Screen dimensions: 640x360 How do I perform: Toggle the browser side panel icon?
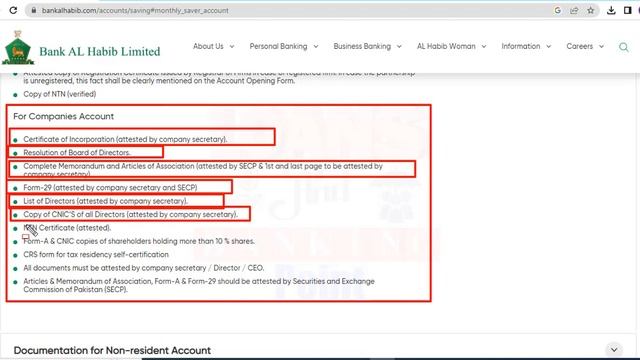click(x=628, y=10)
